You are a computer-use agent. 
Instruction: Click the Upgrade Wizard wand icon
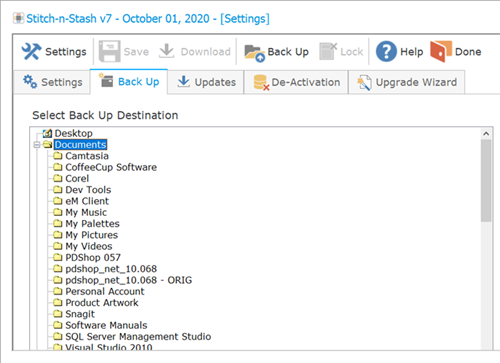point(364,82)
